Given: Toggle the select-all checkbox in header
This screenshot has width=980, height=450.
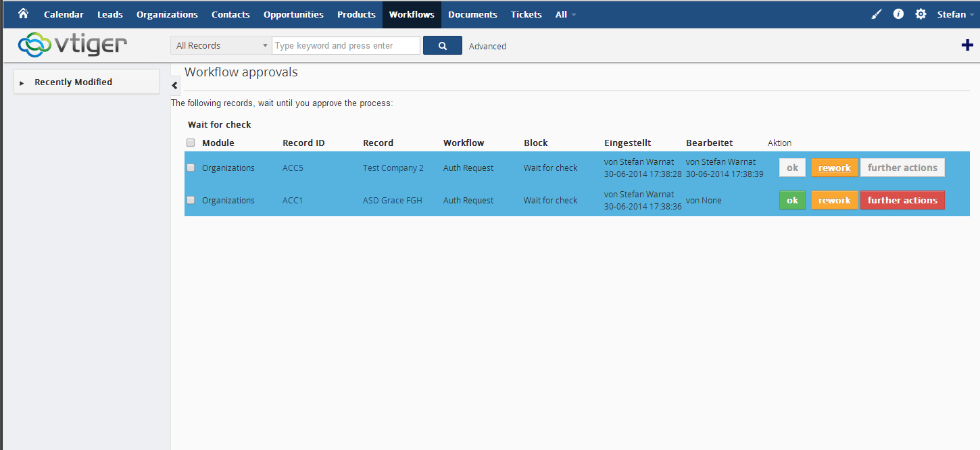Looking at the screenshot, I should (191, 143).
